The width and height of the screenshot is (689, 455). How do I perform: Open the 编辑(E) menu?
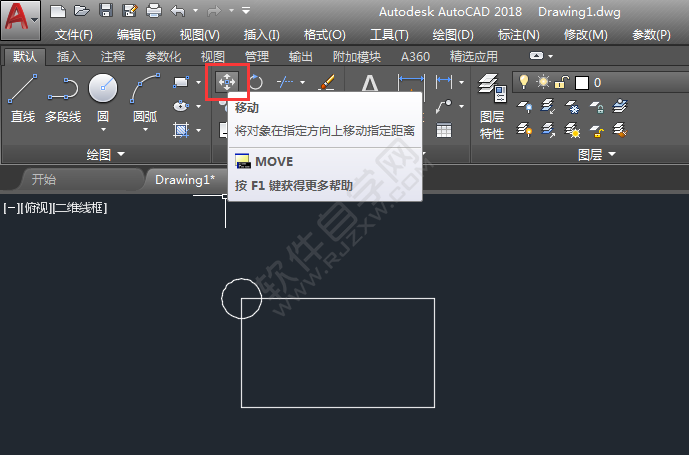(136, 35)
